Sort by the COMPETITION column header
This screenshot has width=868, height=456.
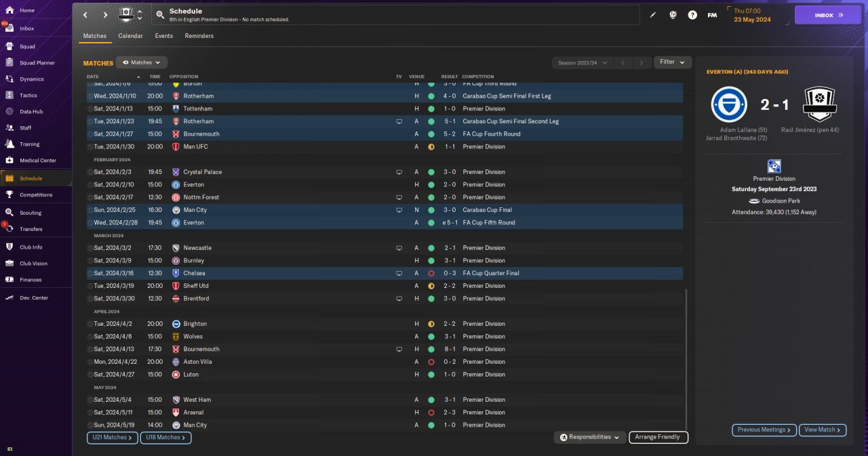pos(478,77)
